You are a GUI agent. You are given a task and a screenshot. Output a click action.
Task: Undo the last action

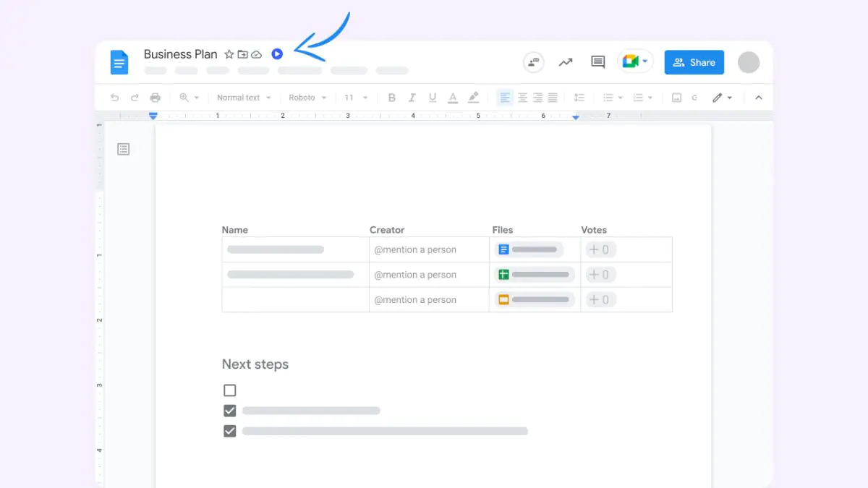pyautogui.click(x=114, y=97)
